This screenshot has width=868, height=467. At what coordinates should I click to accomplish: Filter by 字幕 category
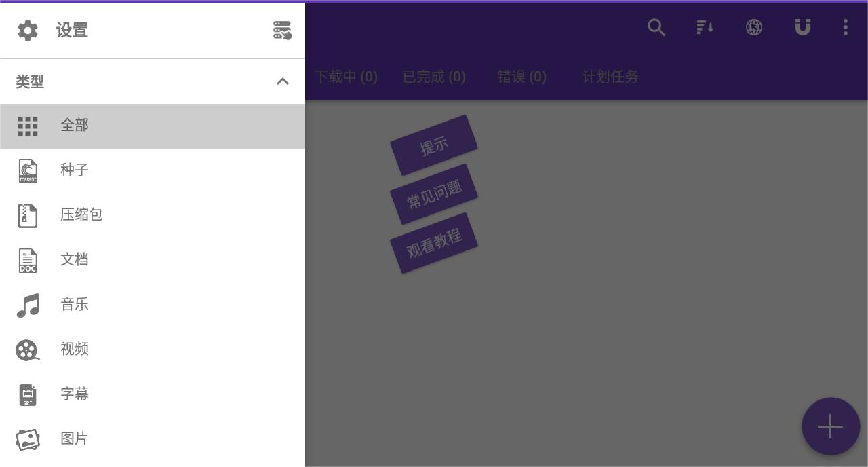point(75,394)
